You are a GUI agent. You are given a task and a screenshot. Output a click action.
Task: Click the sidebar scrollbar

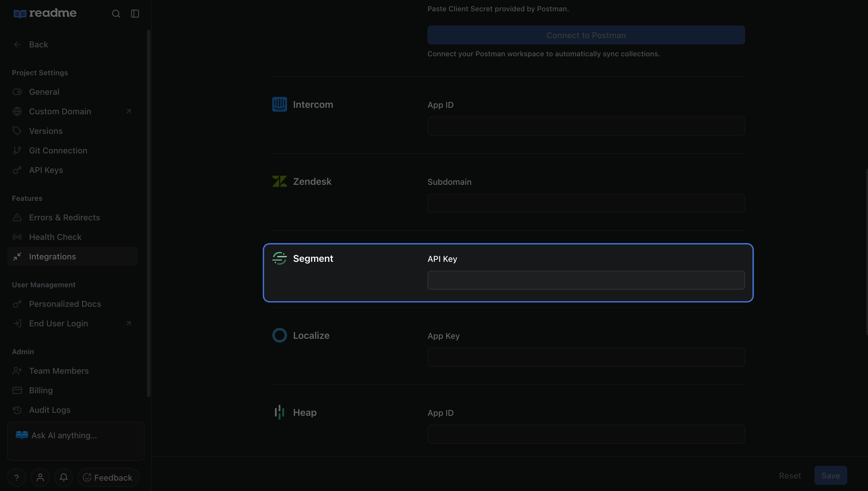[148, 214]
